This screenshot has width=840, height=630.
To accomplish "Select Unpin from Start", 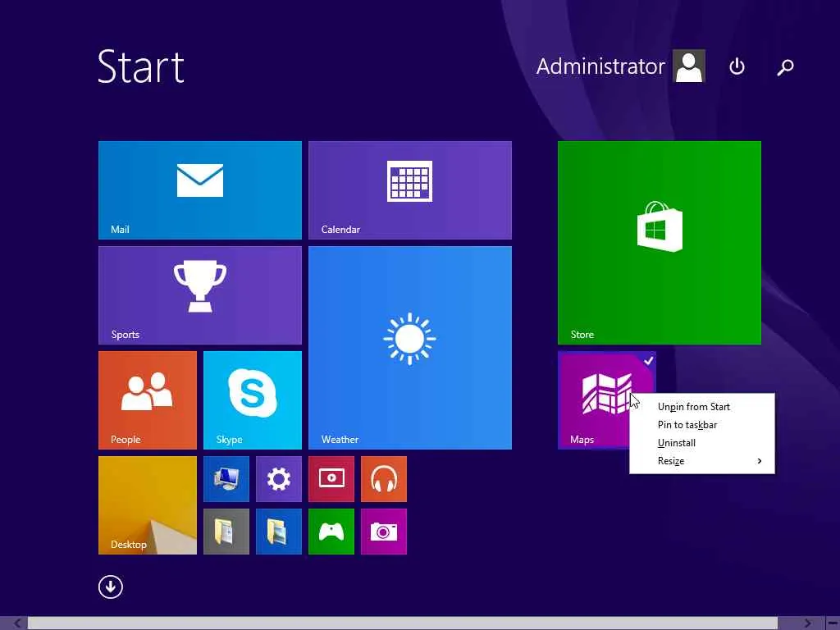I will point(702,407).
